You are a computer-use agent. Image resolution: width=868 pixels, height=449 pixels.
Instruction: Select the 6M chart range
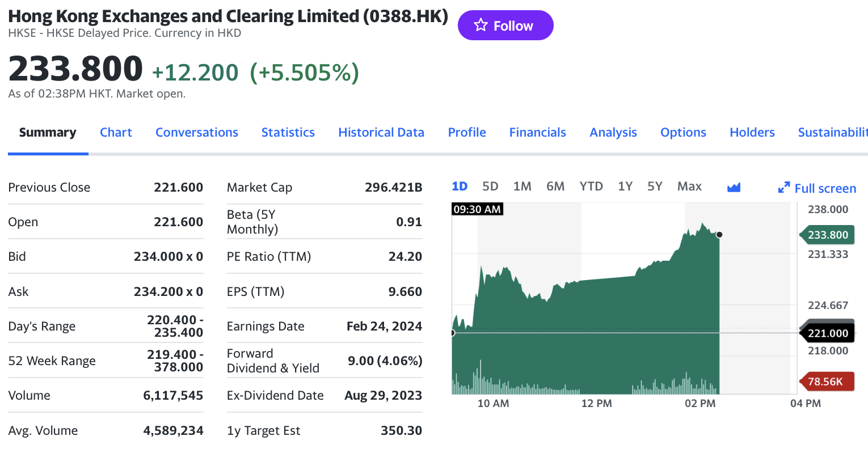click(x=555, y=187)
